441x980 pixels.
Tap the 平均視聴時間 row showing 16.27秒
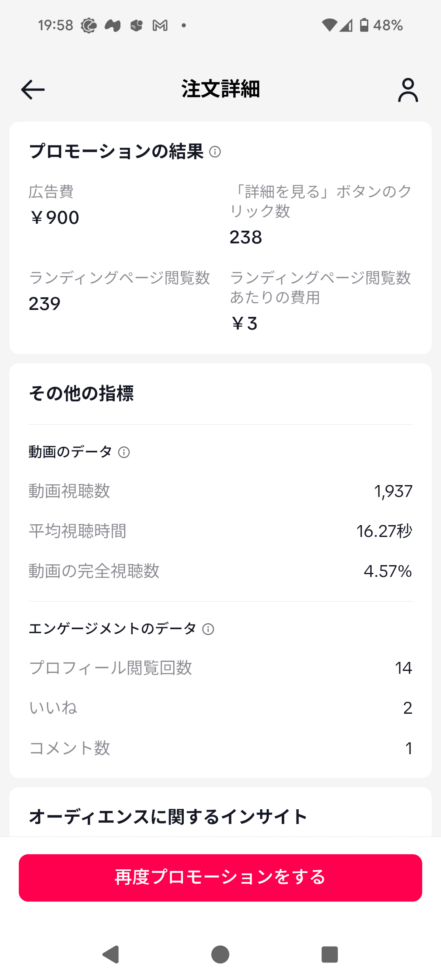[220, 531]
